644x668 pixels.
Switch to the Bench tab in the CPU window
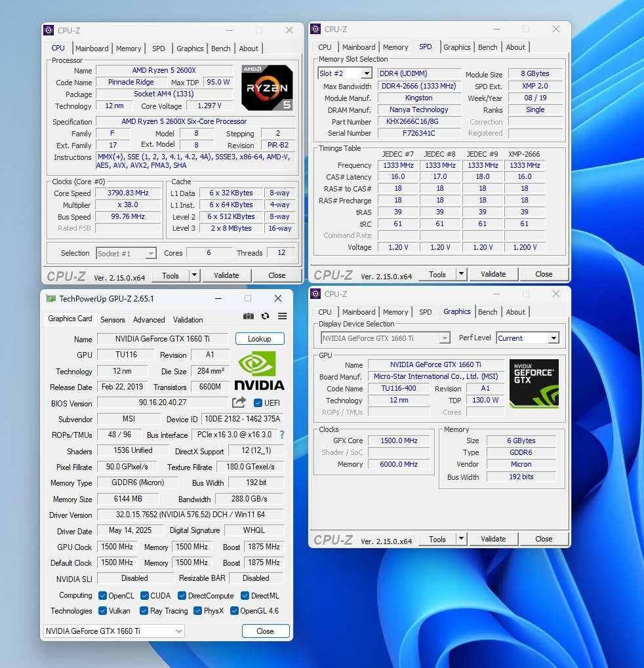pyautogui.click(x=221, y=48)
